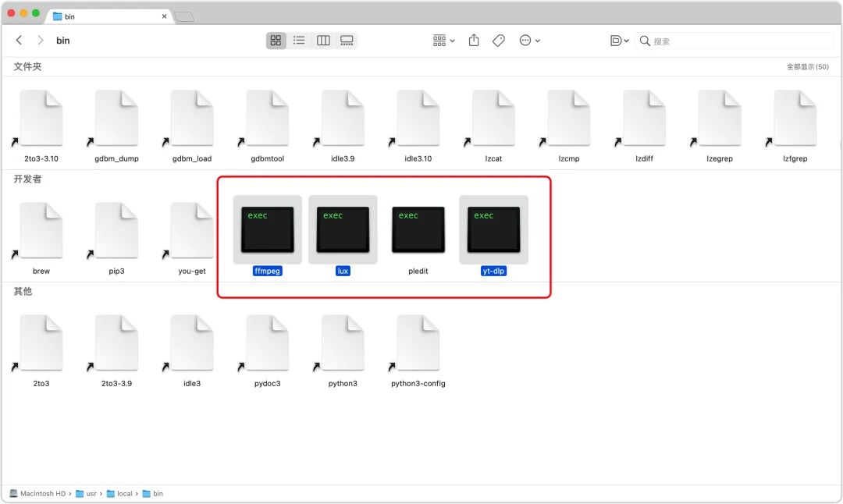Select the pledit exec icon
The image size is (843, 504).
418,229
